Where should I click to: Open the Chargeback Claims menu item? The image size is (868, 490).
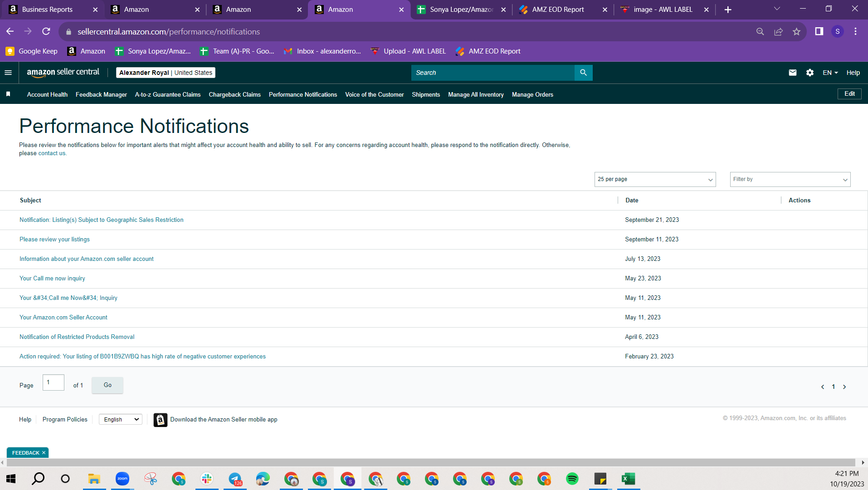(234, 94)
